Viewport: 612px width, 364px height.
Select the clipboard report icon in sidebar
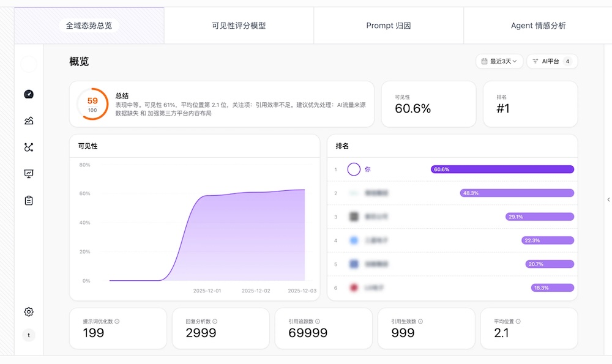(x=28, y=200)
